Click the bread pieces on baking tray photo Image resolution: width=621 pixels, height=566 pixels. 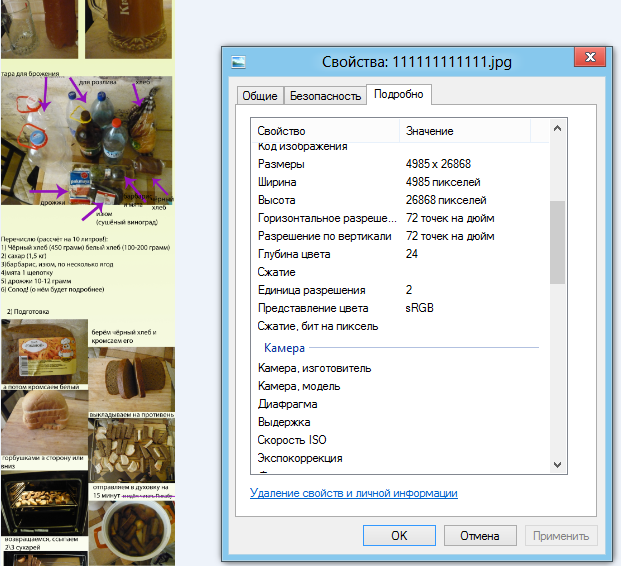[131, 450]
